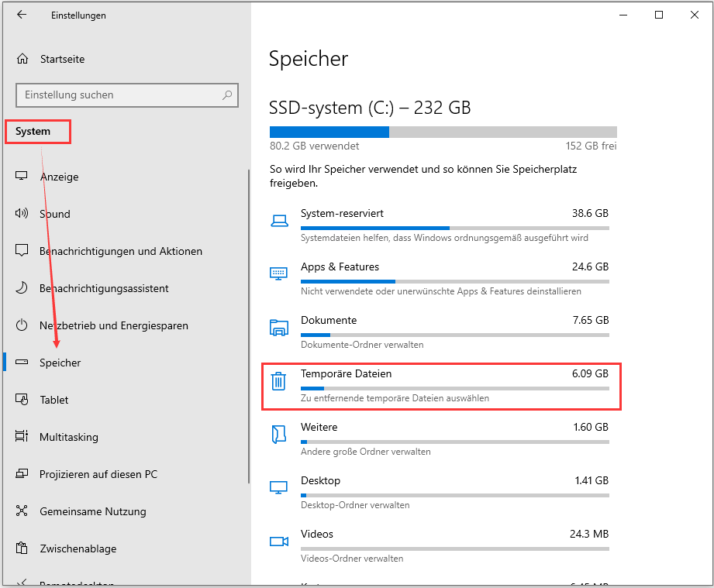Open Projizieren auf diesen PC icon
This screenshot has height=588, width=714.
coord(22,474)
